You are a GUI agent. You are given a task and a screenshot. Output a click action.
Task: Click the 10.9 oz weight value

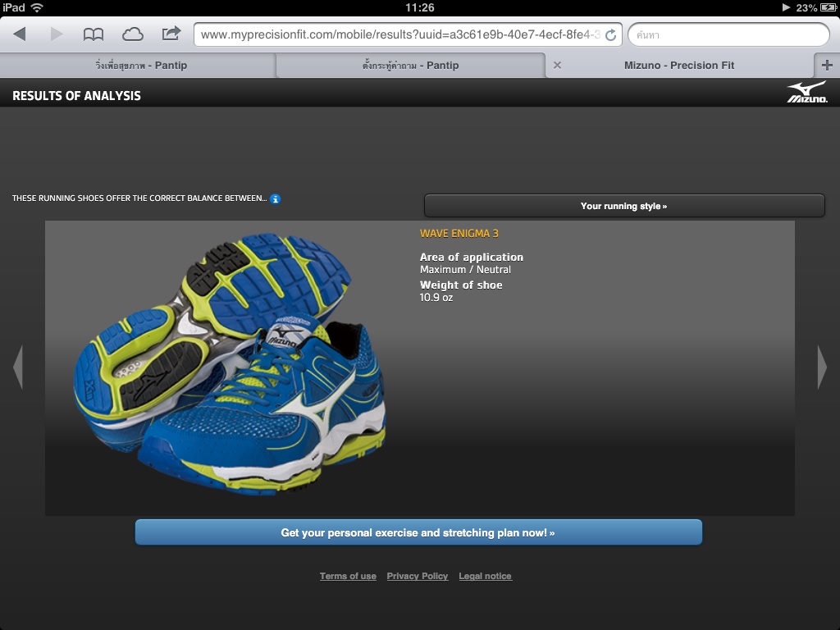pos(436,298)
